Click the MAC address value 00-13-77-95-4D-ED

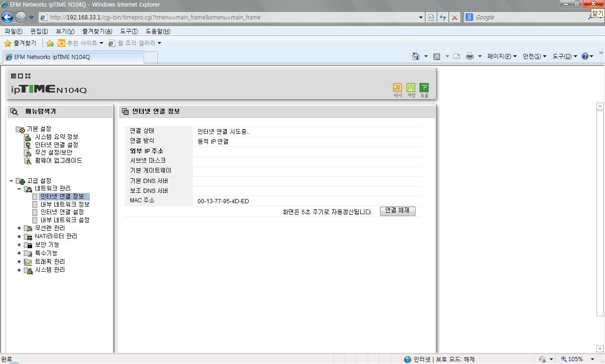coord(223,201)
